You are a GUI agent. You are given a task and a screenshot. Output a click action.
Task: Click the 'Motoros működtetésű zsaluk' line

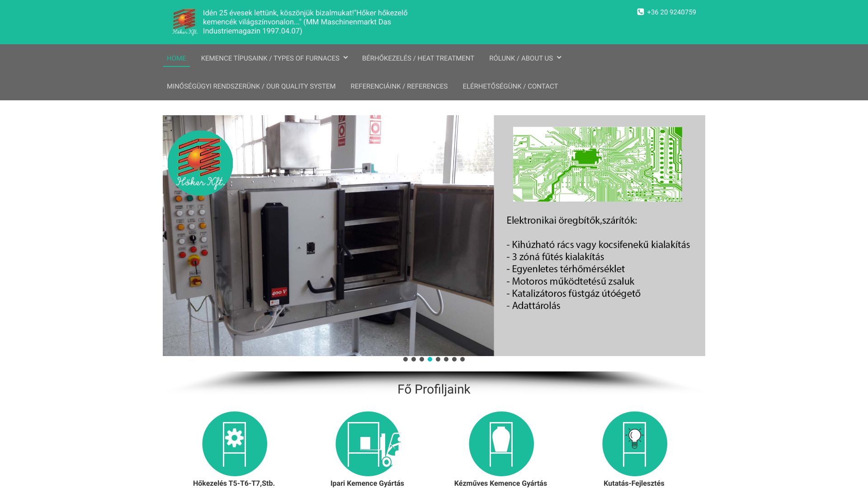tap(571, 282)
